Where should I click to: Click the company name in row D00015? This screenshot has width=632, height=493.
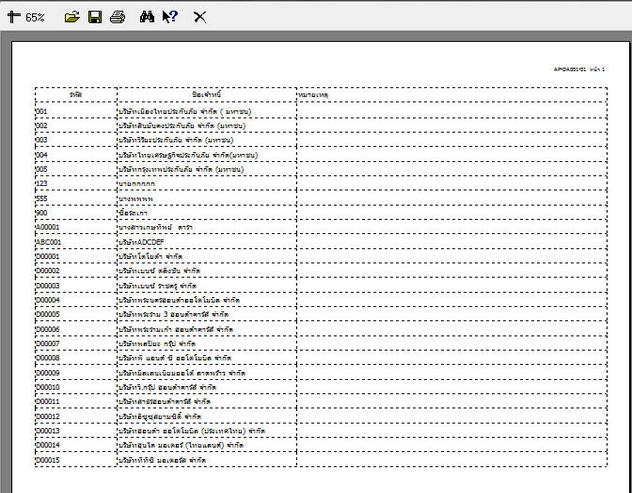click(162, 460)
